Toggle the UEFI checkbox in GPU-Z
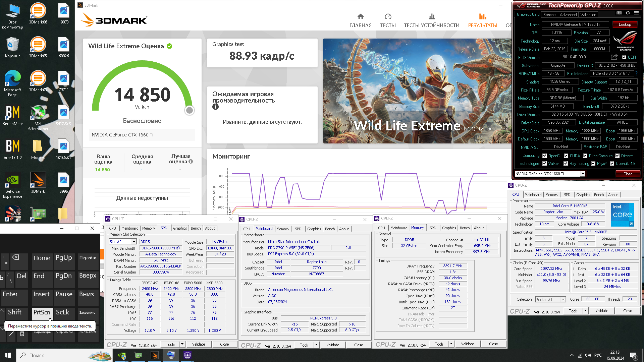644x362 pixels. pyautogui.click(x=624, y=57)
